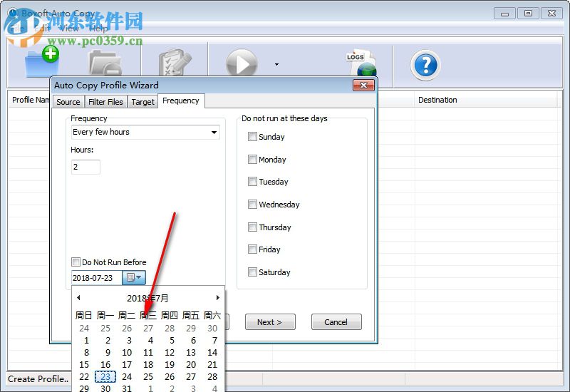Click the edit profile clipboard icon
Image resolution: width=570 pixels, height=392 pixels.
[175, 63]
